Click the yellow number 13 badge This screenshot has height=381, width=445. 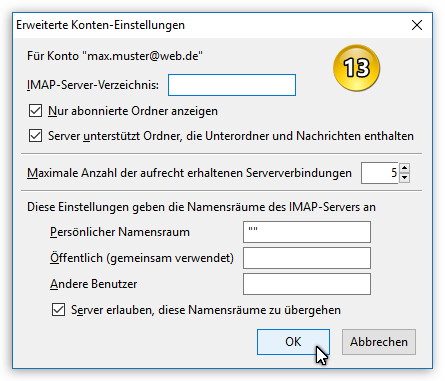point(356,68)
